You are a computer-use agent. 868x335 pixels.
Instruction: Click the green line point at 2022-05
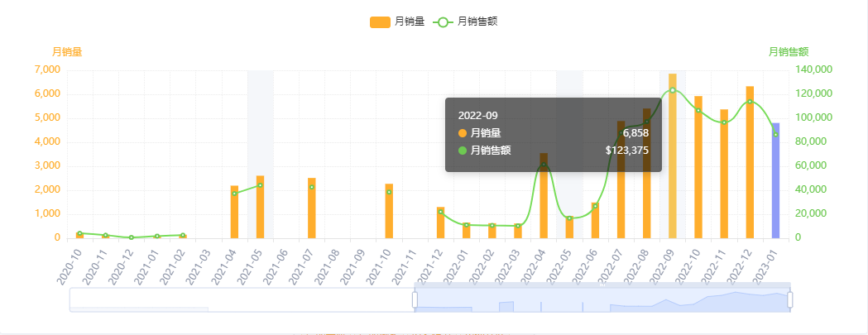pos(569,218)
